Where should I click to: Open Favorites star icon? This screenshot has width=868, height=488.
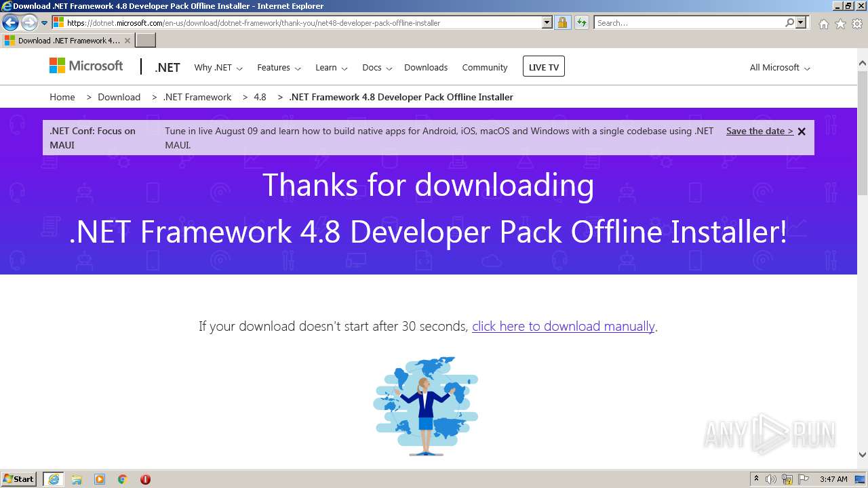[840, 24]
